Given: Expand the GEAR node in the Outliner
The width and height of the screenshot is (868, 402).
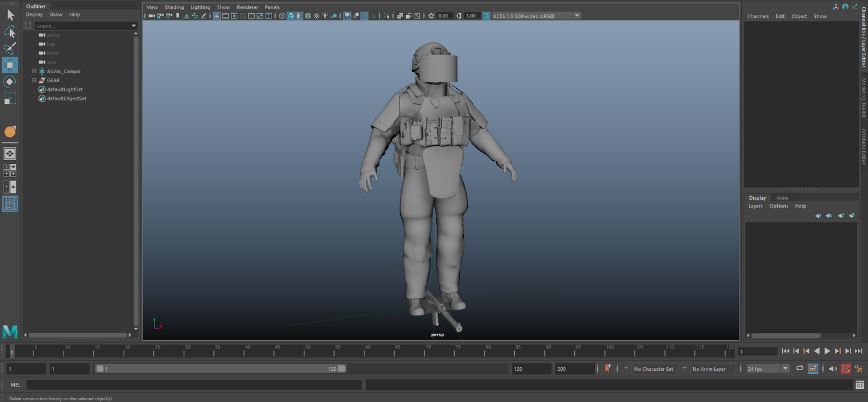Looking at the screenshot, I should (34, 80).
